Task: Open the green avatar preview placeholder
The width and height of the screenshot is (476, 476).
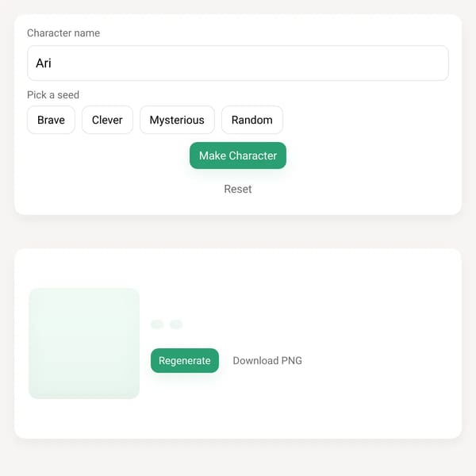Action: [84, 344]
